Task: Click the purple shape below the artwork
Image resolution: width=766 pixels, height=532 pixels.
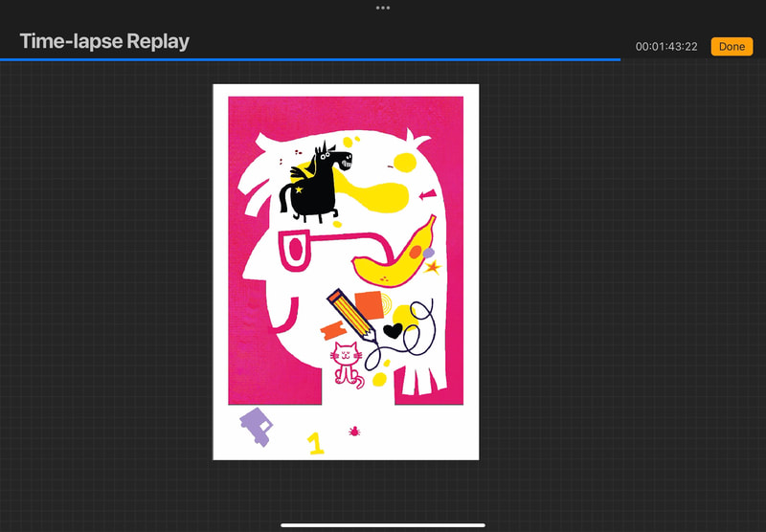Action: click(x=257, y=426)
